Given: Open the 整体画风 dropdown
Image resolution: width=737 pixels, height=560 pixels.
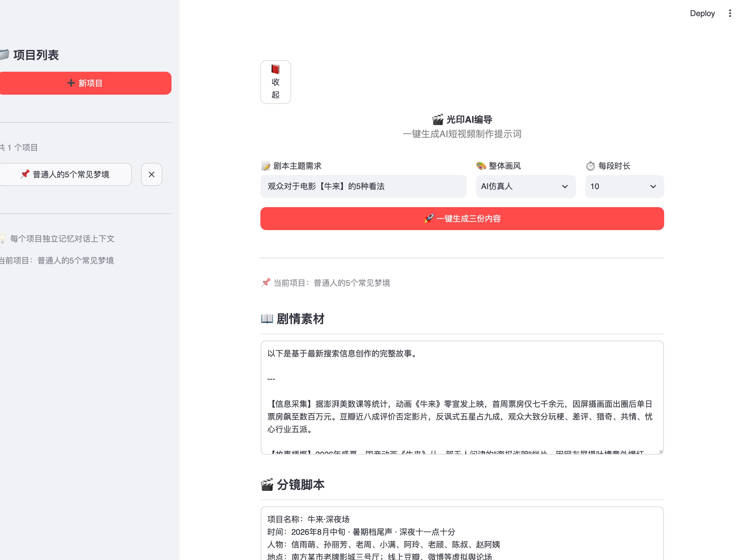Looking at the screenshot, I should tap(526, 186).
